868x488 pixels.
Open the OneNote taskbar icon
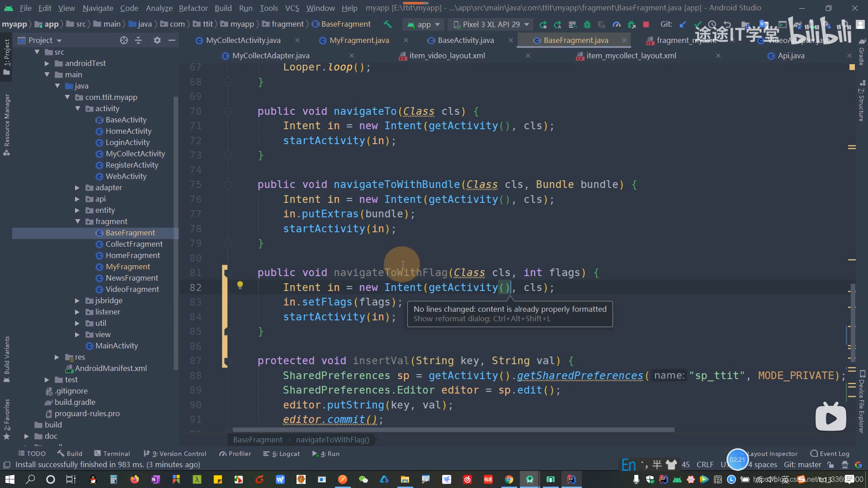tap(156, 479)
